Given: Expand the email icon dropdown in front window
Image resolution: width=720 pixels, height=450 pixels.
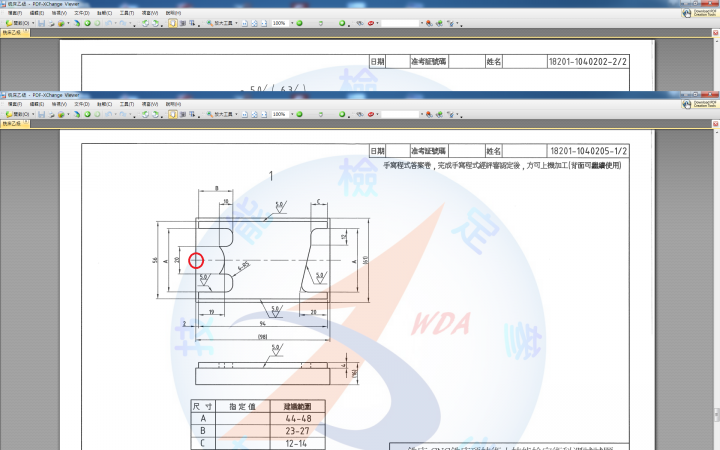Looking at the screenshot, I should [68, 114].
